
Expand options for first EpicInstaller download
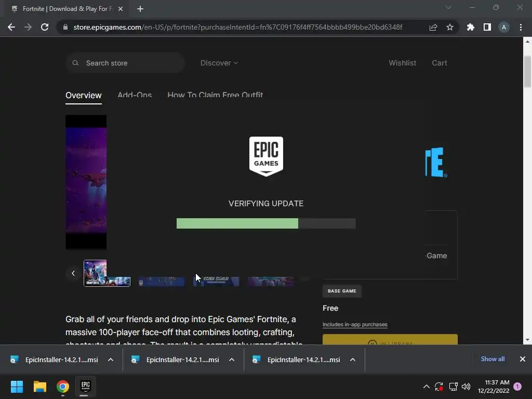111,360
